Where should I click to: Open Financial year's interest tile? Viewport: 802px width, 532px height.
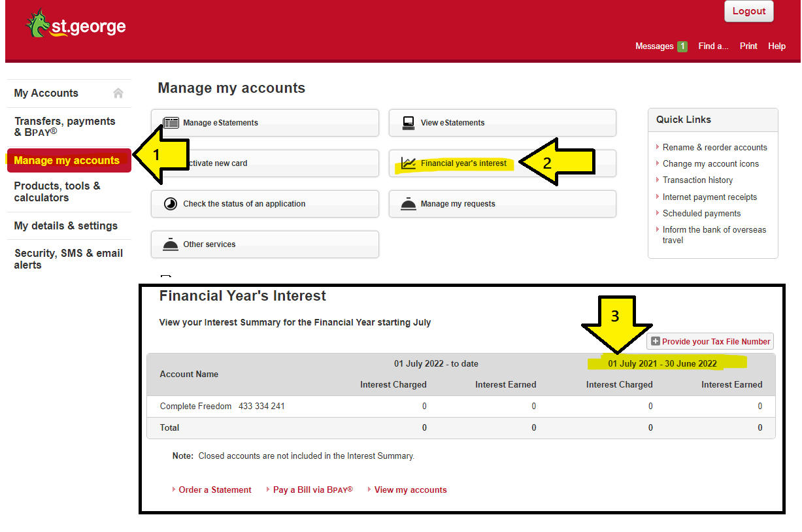click(x=503, y=163)
